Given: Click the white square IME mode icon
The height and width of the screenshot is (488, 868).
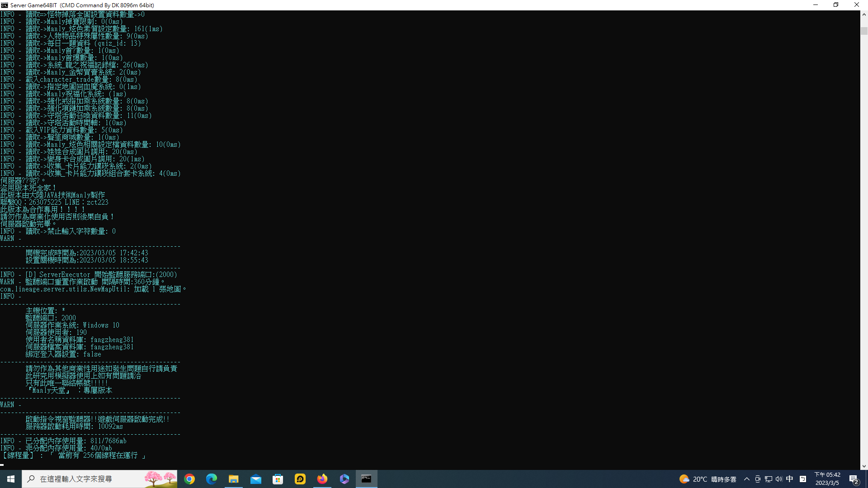Looking at the screenshot, I should point(803,479).
